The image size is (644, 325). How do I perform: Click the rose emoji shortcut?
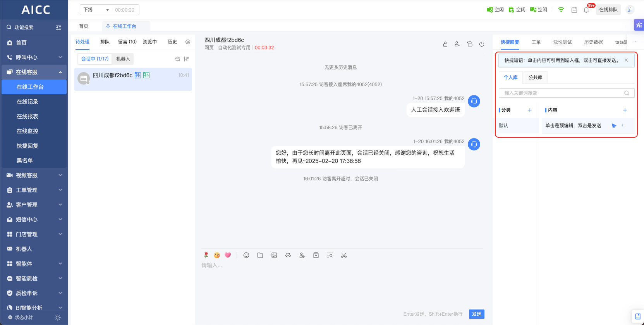pos(206,255)
